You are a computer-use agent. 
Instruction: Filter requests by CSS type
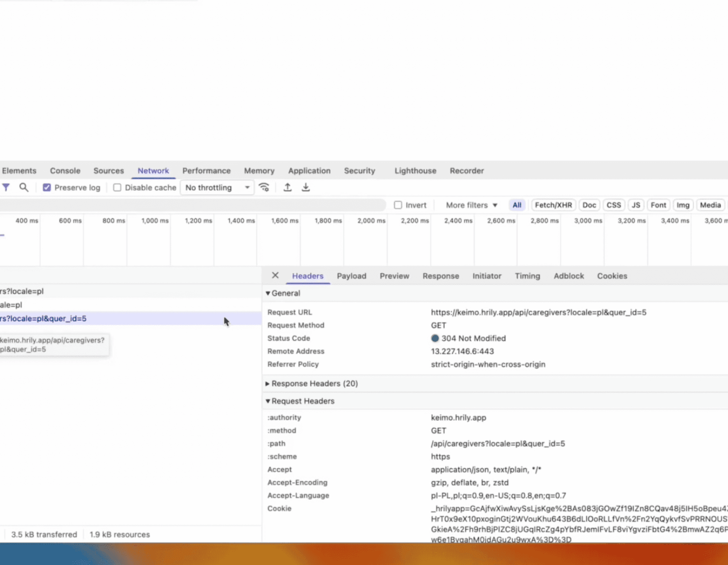[614, 205]
